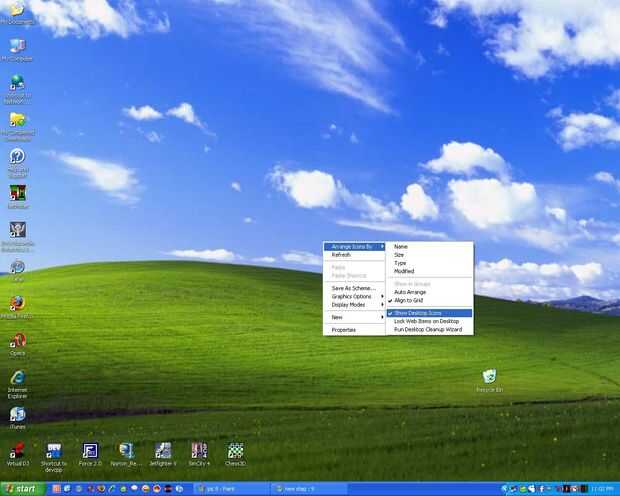Image resolution: width=620 pixels, height=496 pixels.
Task: Arrange icons by Modified date
Action: pyautogui.click(x=429, y=271)
